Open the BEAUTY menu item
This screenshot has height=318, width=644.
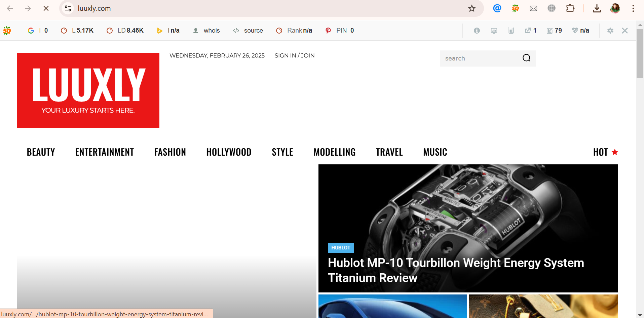pos(41,152)
